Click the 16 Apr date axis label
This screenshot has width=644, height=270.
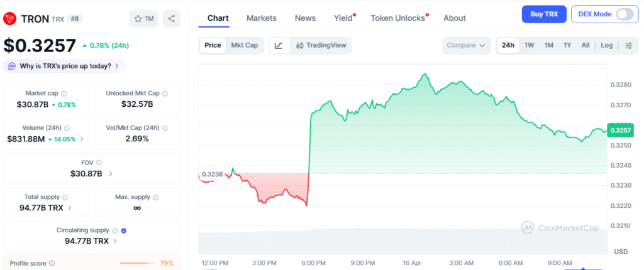click(x=413, y=262)
